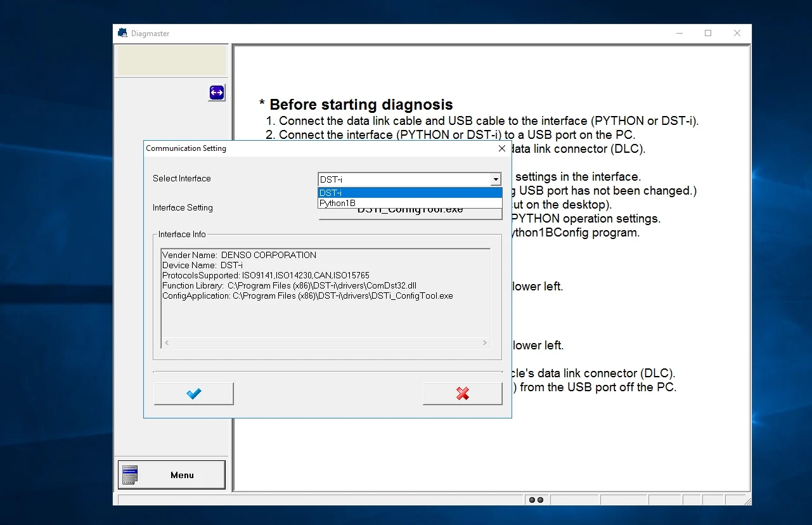Choose DST-i from the interface list
The width and height of the screenshot is (812, 525).
409,193
